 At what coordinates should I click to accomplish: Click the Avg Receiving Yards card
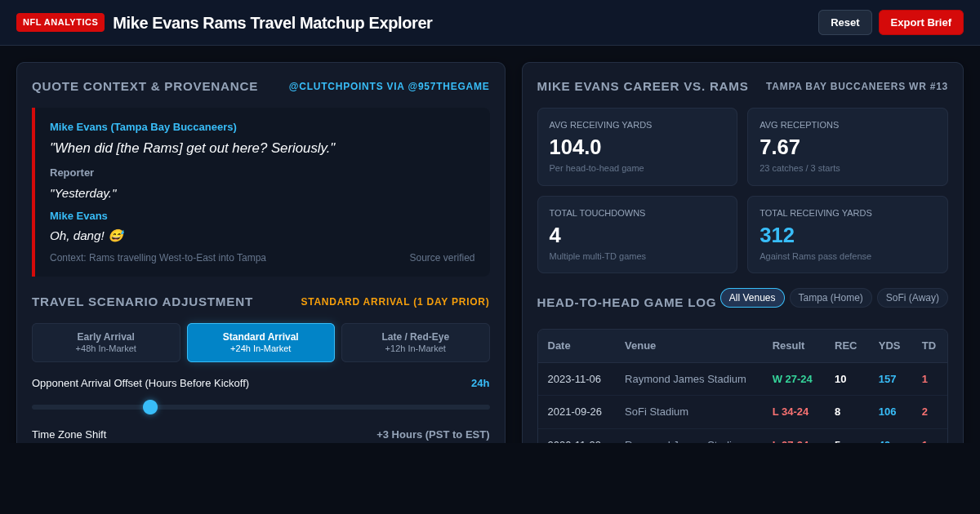tap(637, 147)
